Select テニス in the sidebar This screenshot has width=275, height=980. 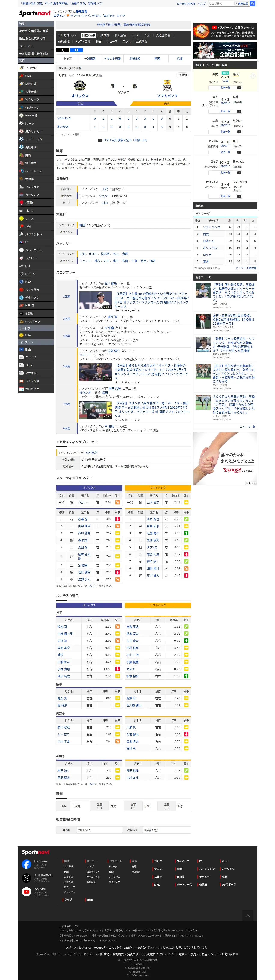tap(36, 218)
